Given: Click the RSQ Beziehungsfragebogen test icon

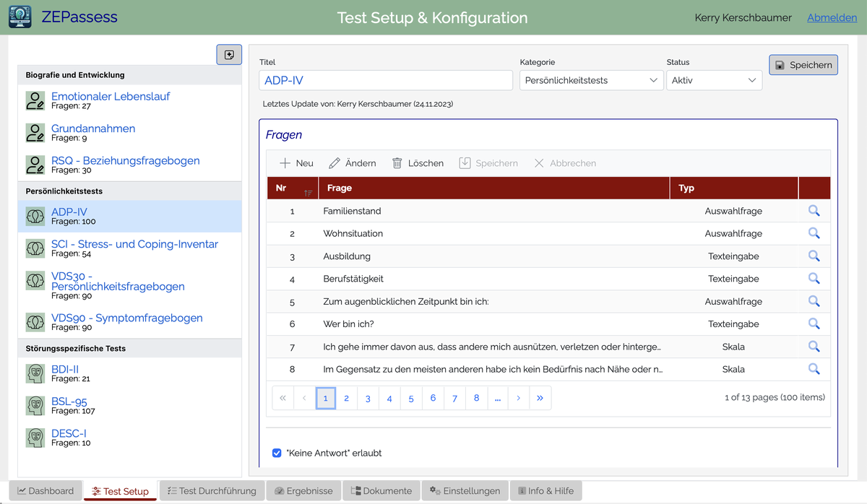Looking at the screenshot, I should [35, 165].
